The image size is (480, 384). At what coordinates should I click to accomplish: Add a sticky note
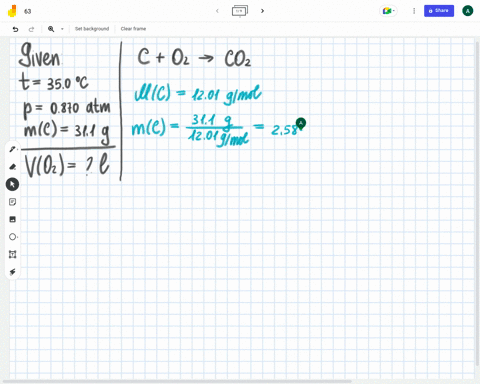coord(13,202)
